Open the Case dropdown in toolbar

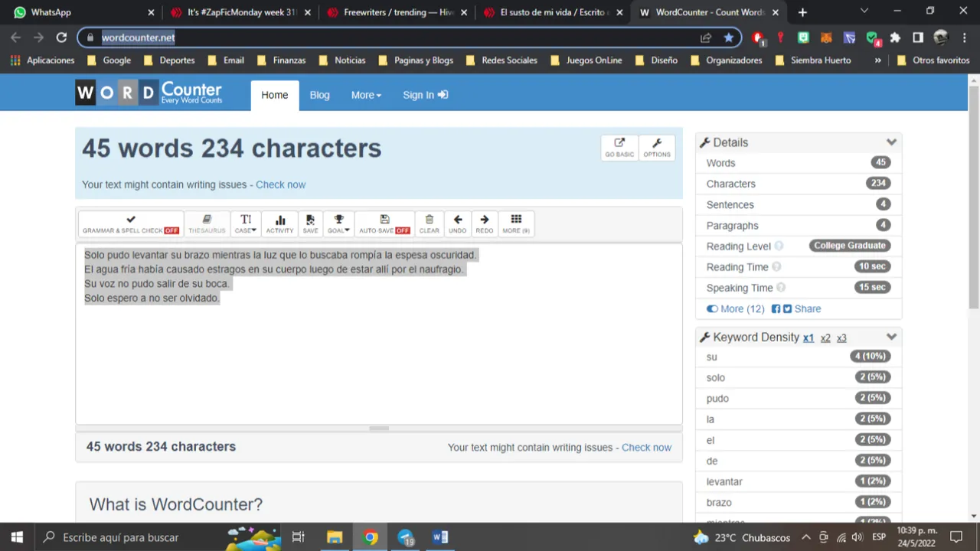[x=245, y=223]
